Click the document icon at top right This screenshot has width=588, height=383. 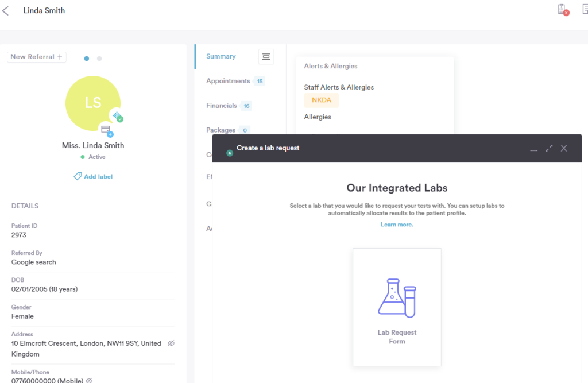pos(584,10)
